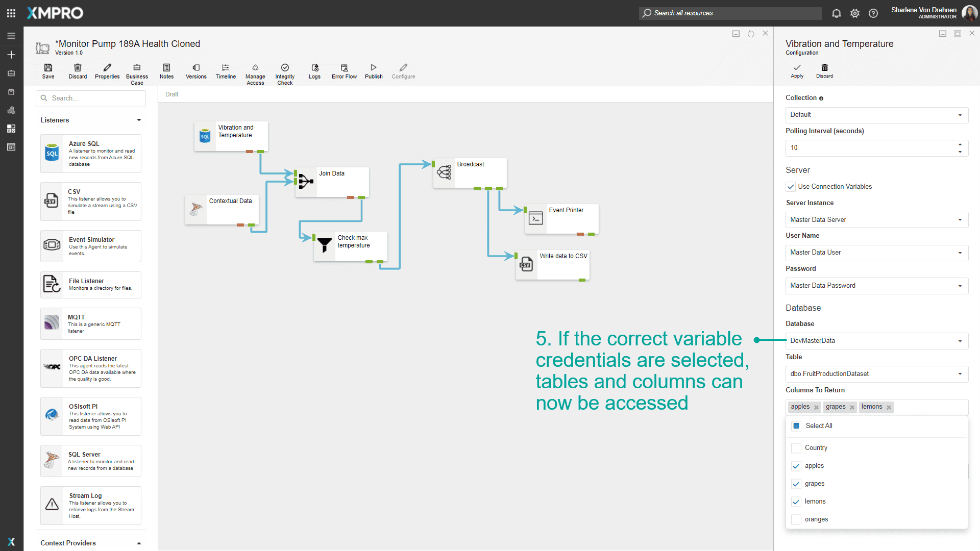Click the Search all resources field
Screen dimensions: 980x551
pyautogui.click(x=730, y=13)
